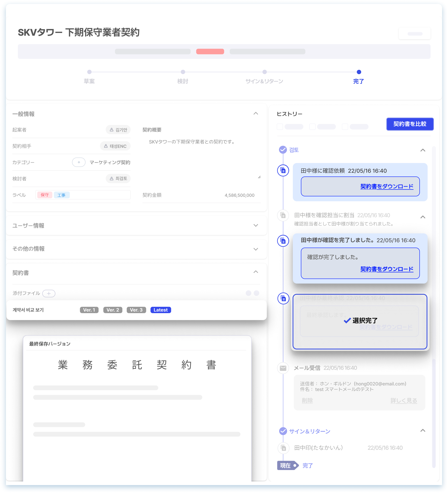Screen dimensions: 448x493
Task: Switch to the Ver. 2 version tab
Action: [x=113, y=310]
